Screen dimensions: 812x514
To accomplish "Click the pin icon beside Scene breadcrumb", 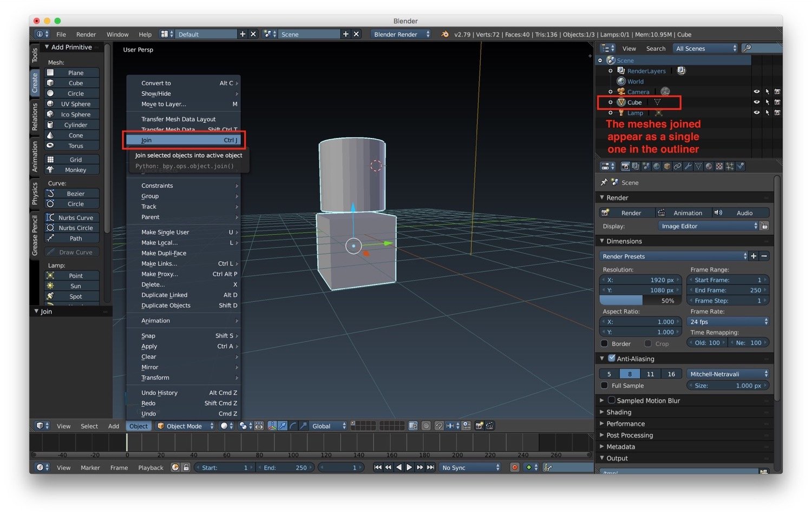I will pos(604,182).
